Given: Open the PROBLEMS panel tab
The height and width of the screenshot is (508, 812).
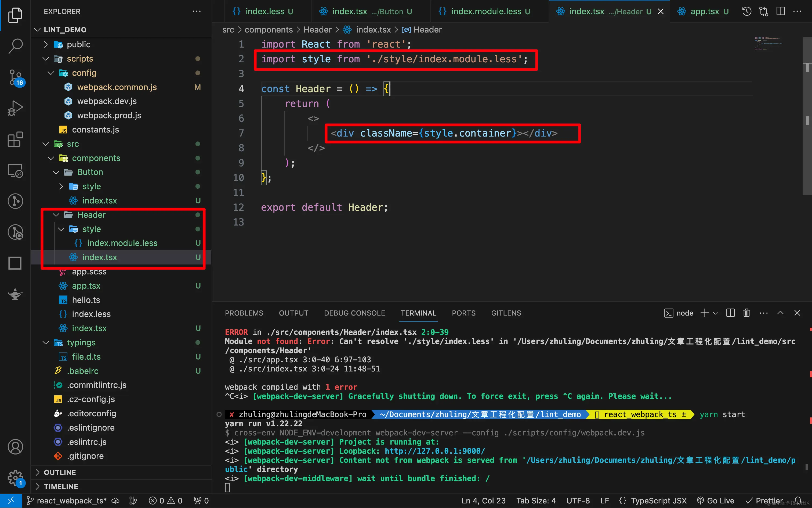Looking at the screenshot, I should point(244,313).
